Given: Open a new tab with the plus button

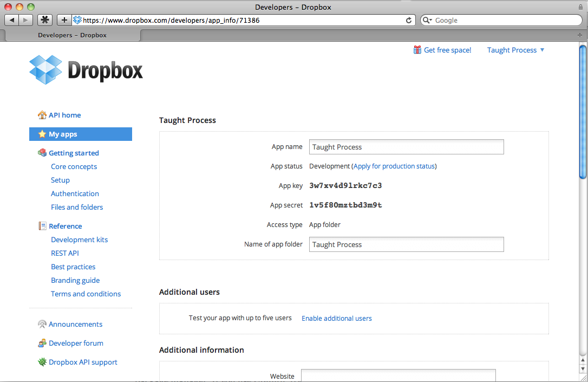Looking at the screenshot, I should tap(64, 20).
